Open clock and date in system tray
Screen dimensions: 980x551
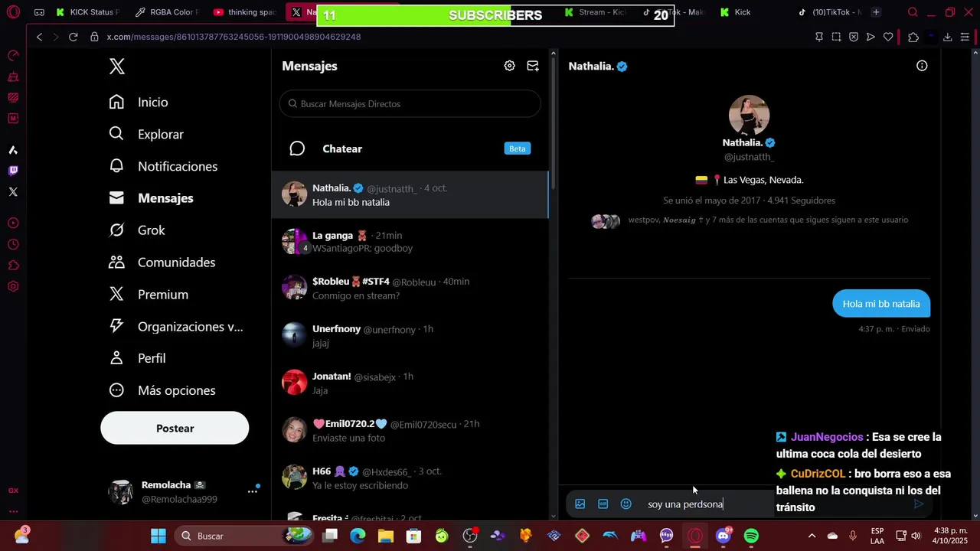coord(950,536)
